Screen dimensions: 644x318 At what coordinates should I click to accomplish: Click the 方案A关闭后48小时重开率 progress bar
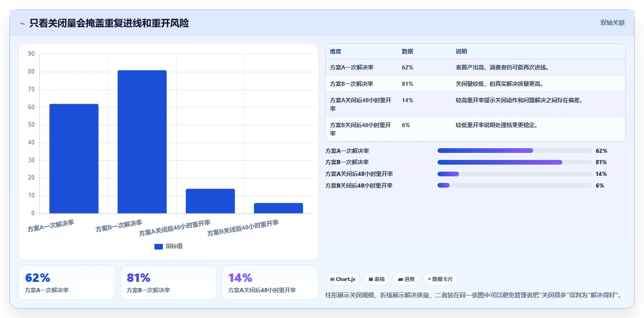514,174
